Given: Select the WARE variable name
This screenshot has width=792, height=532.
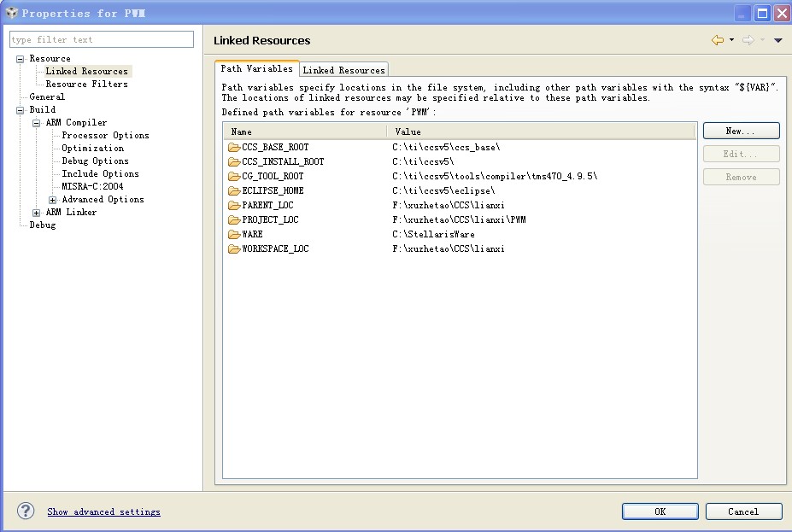Looking at the screenshot, I should click(x=252, y=234).
